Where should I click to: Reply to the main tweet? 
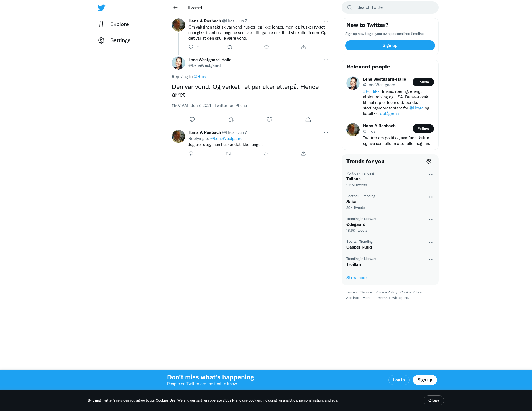[192, 119]
